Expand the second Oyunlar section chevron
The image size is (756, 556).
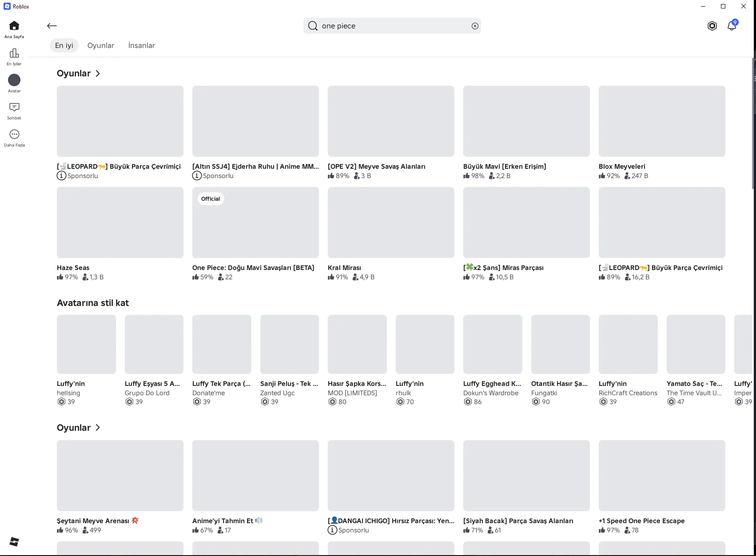[x=98, y=428]
